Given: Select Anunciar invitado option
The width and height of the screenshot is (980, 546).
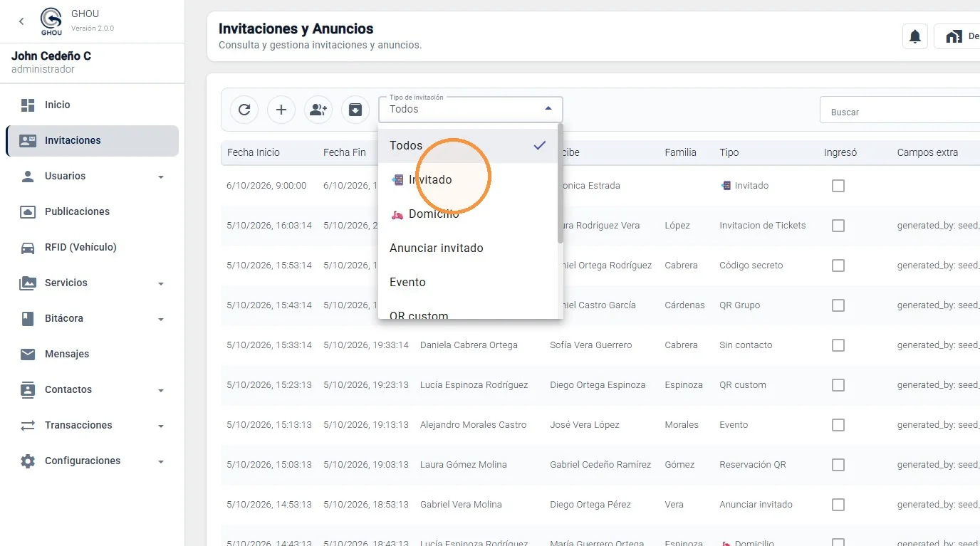Looking at the screenshot, I should [x=468, y=248].
